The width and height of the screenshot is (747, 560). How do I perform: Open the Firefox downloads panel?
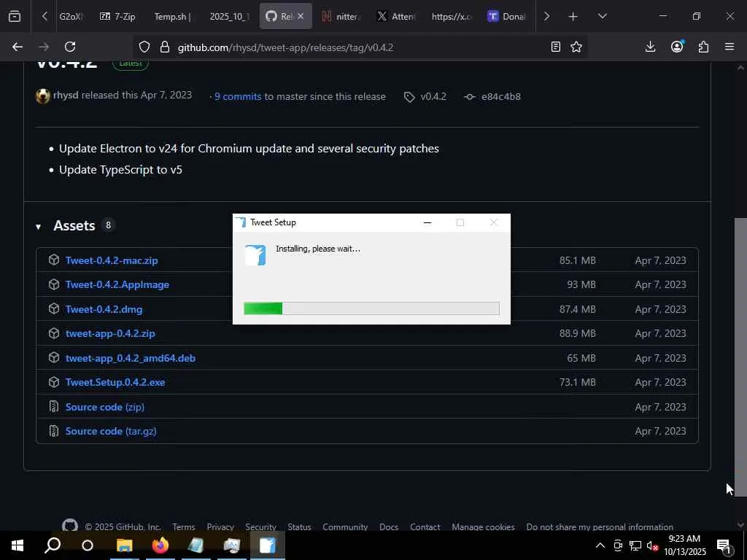coord(650,47)
